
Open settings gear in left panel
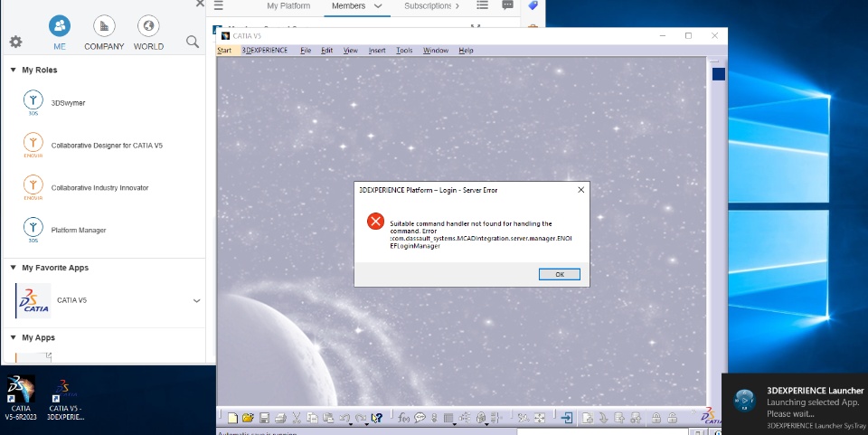15,42
